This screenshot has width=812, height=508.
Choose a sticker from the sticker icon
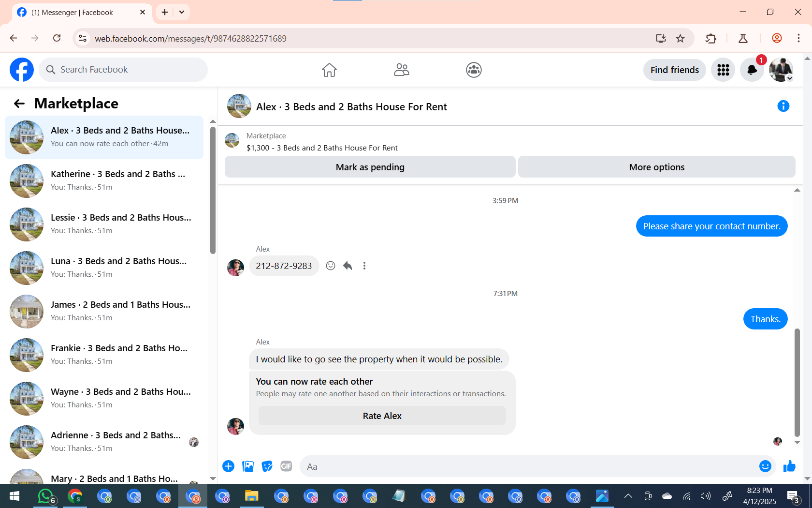267,466
